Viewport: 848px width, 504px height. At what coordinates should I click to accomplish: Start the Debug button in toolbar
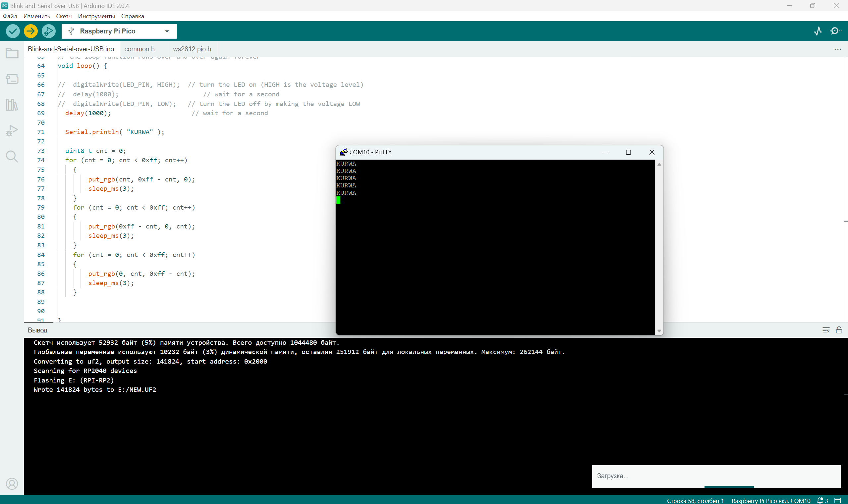click(48, 31)
